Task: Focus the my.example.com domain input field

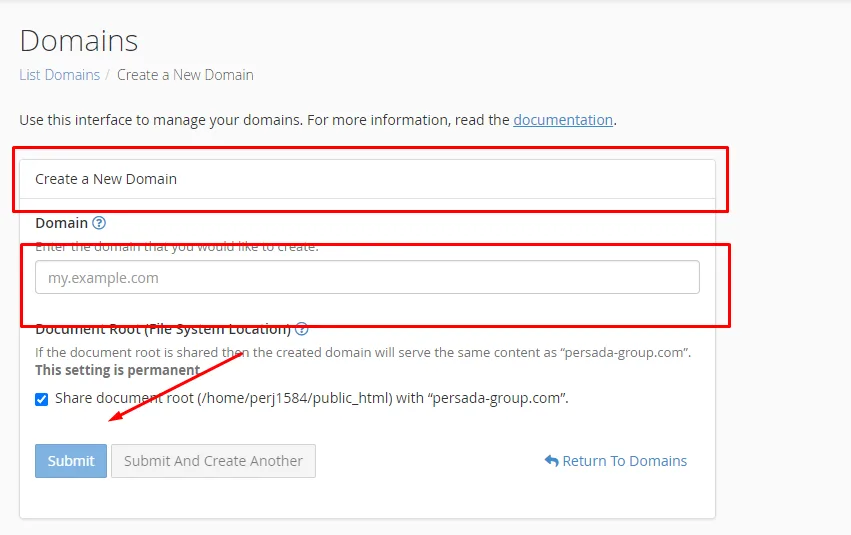Action: point(367,278)
